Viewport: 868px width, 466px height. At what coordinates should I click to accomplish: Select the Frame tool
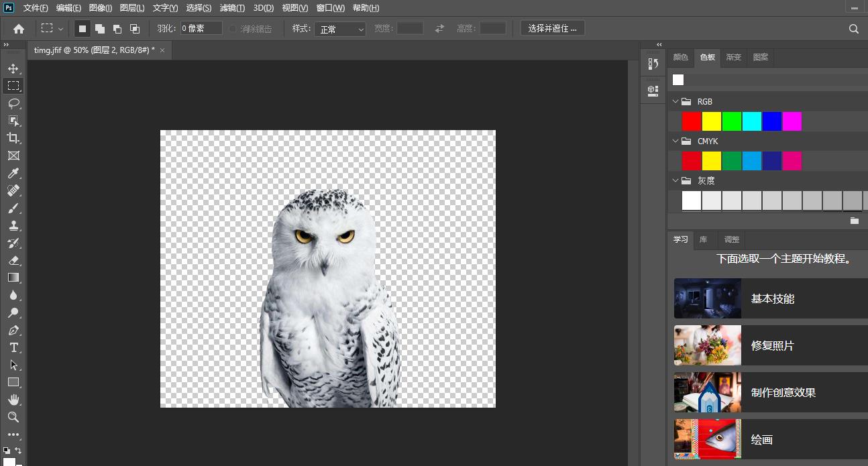[x=13, y=156]
